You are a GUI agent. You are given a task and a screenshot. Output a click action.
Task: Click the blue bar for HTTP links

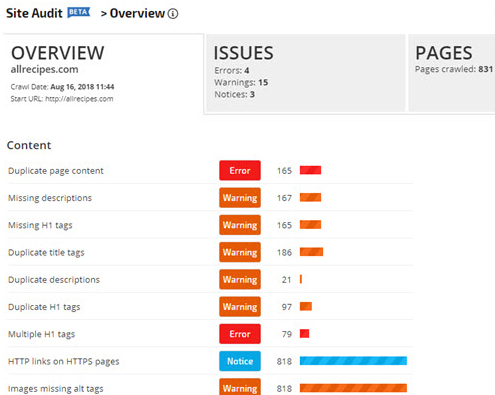[353, 361]
